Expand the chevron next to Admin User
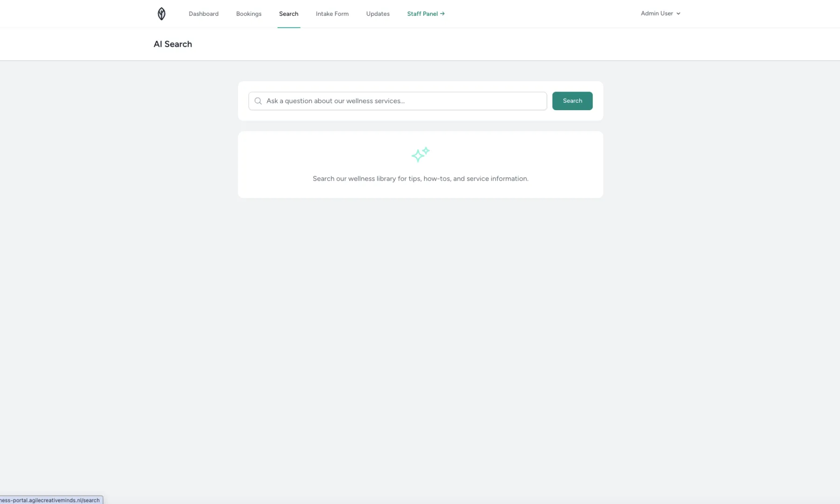840x504 pixels. [x=678, y=14]
